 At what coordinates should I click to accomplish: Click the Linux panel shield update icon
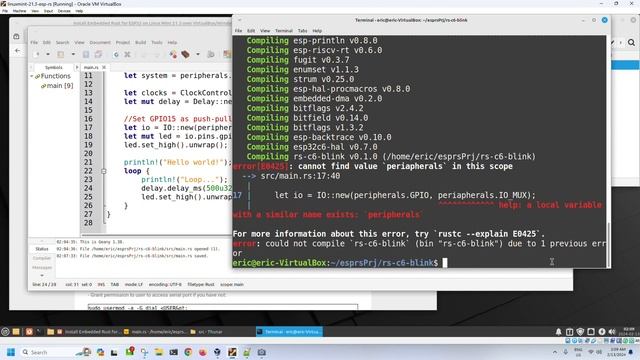pos(580,332)
